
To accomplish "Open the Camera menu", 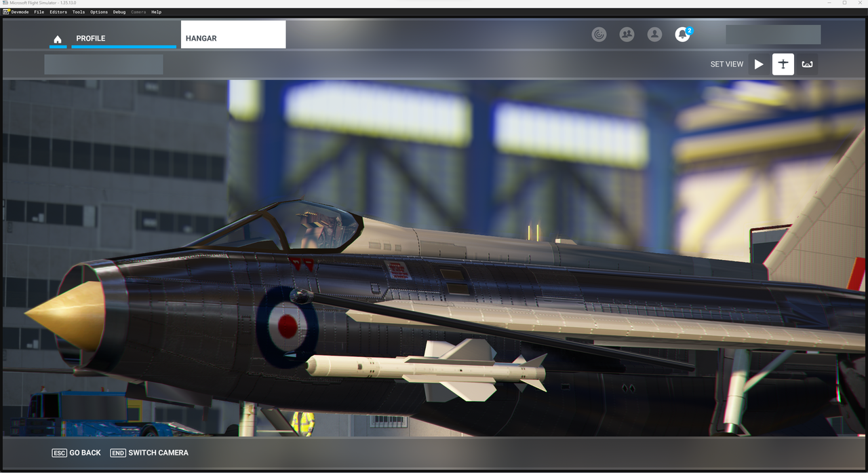I will click(x=138, y=12).
